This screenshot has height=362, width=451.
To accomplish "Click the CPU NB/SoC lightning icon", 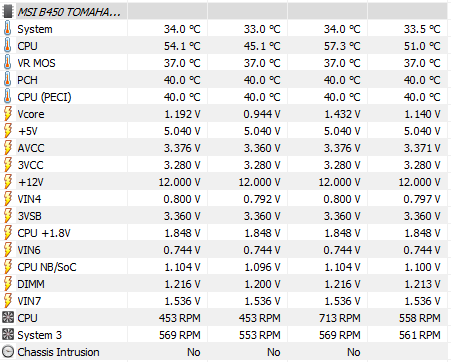I will click(x=8, y=267).
